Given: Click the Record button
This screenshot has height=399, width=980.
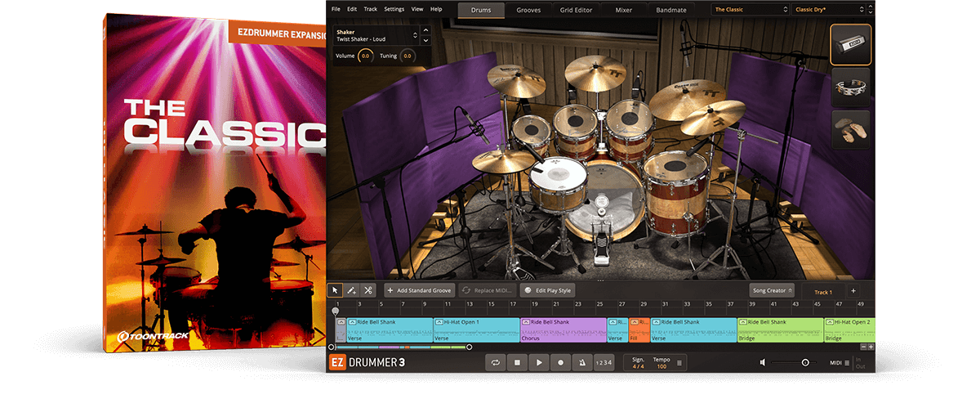Looking at the screenshot, I should [x=560, y=362].
